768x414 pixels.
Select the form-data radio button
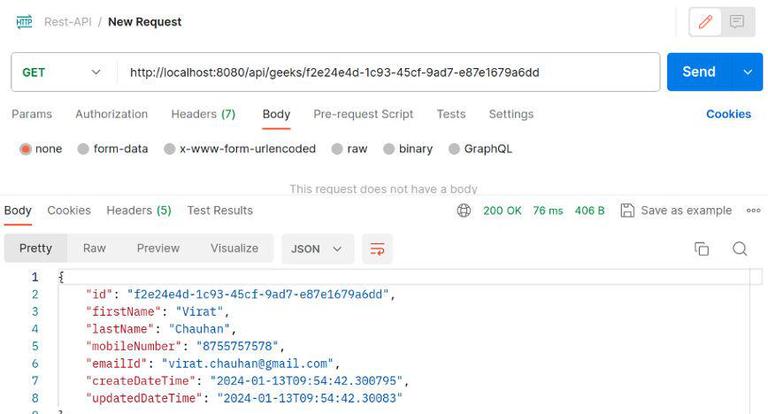pyautogui.click(x=83, y=149)
